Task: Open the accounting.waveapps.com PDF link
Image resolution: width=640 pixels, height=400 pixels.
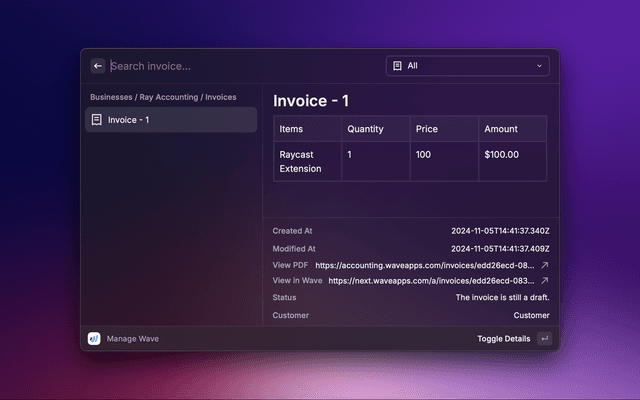Action: [x=426, y=266]
